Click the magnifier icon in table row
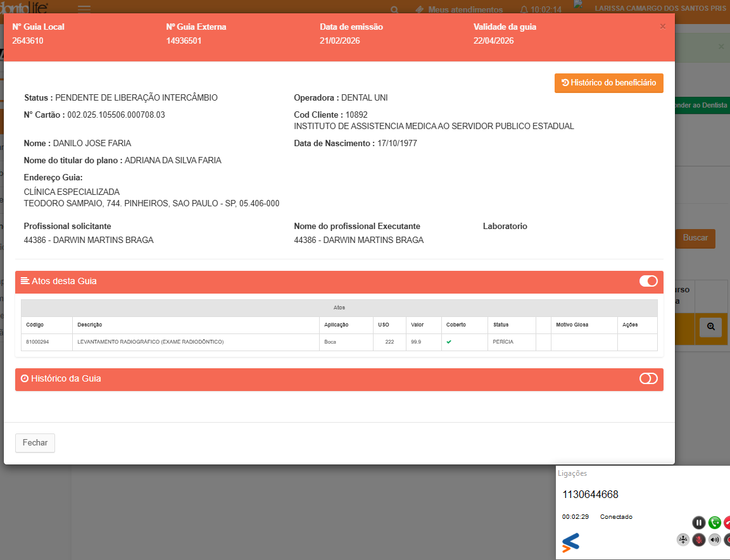This screenshot has width=730, height=560. 711,327
